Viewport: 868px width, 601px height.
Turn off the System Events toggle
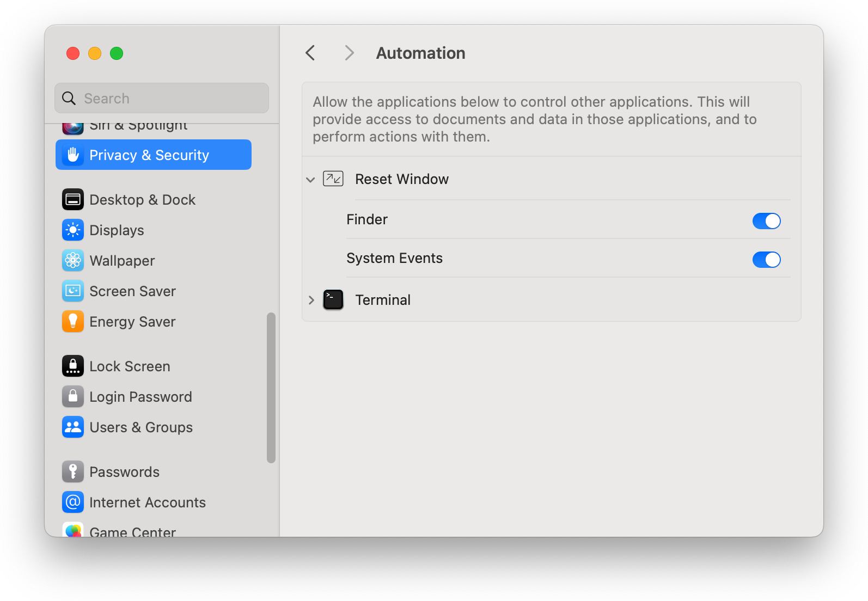[767, 260]
